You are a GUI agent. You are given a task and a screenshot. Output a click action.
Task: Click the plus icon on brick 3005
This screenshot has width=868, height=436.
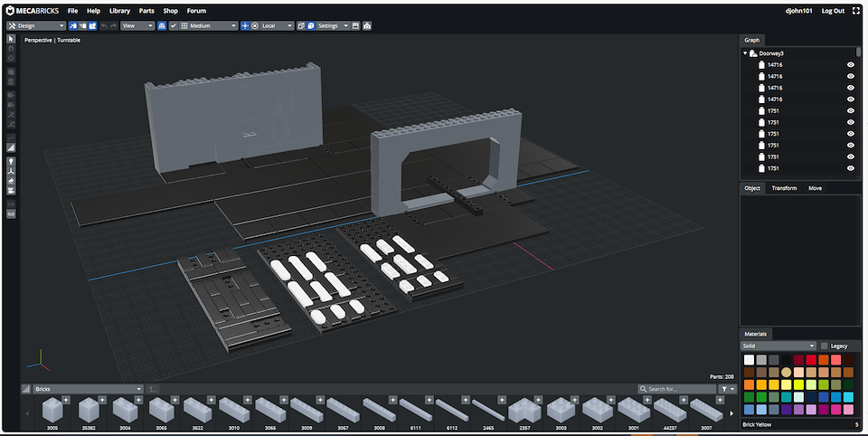point(66,399)
